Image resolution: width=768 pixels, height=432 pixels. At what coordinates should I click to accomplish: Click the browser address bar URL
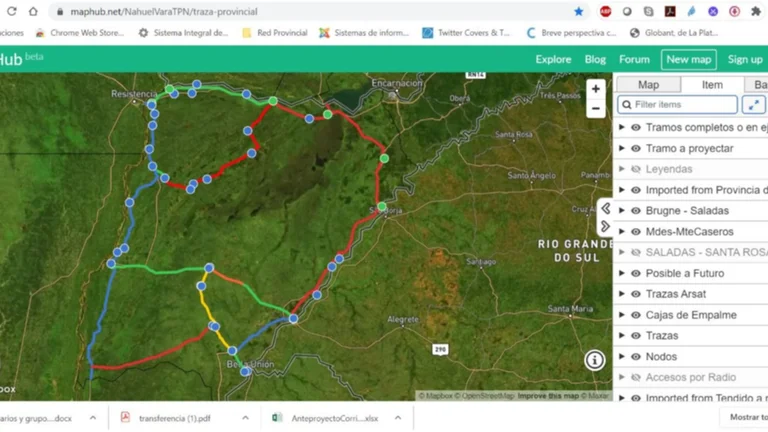(x=164, y=11)
